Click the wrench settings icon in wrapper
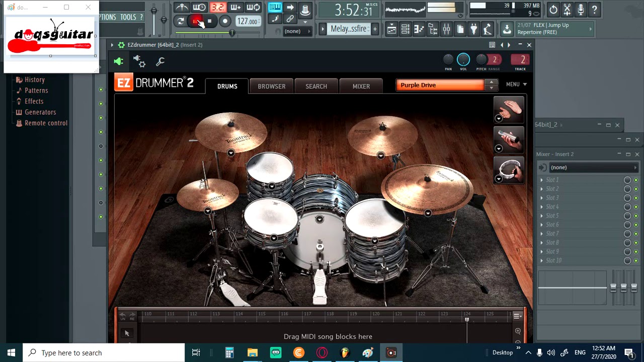The image size is (644, 362). click(160, 61)
